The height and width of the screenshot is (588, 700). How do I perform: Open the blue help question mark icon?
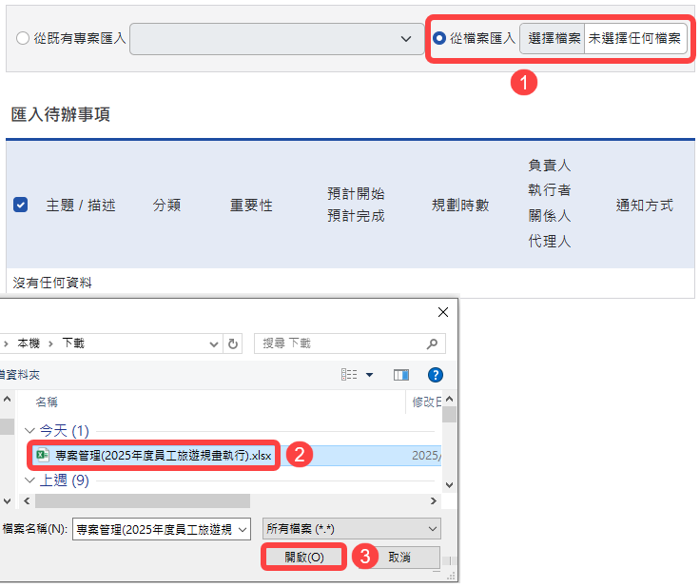point(436,375)
